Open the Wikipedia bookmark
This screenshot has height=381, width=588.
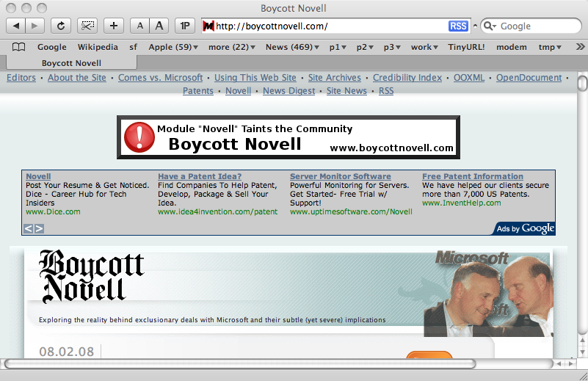[98, 47]
